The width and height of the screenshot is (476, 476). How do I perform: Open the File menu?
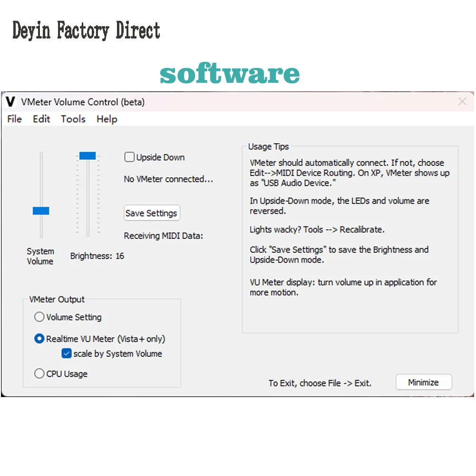click(15, 119)
